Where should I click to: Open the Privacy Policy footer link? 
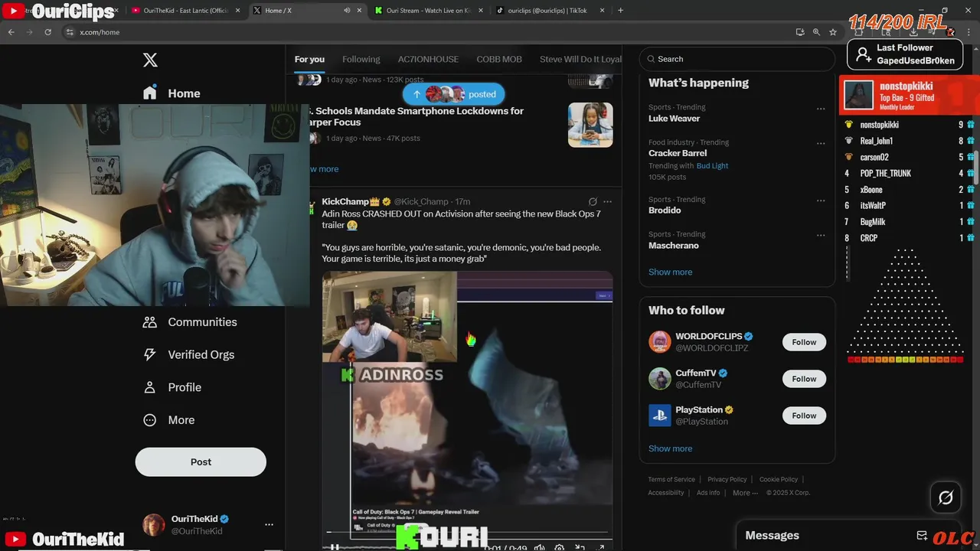tap(727, 479)
